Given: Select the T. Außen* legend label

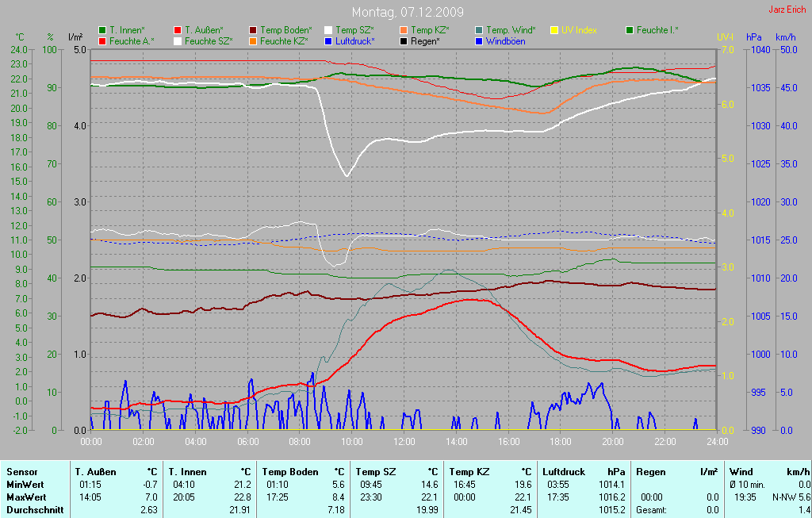Looking at the screenshot, I should [x=204, y=31].
